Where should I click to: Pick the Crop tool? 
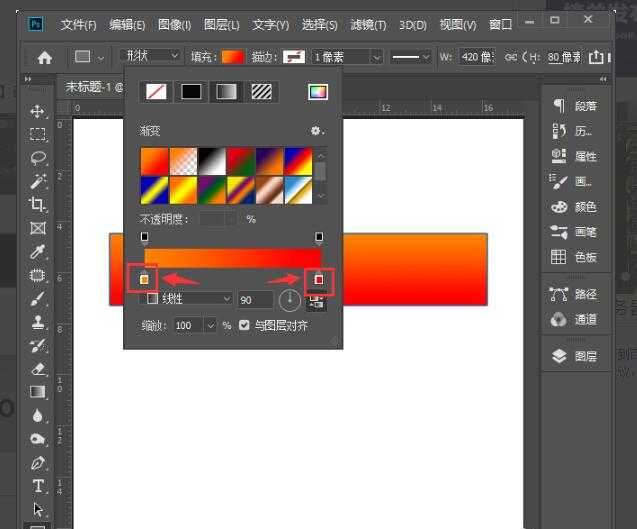pyautogui.click(x=38, y=204)
